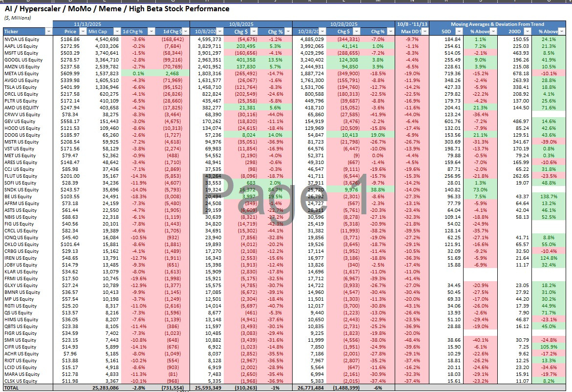Open % Above filter beside 50D
Screen dimensions: 572x392
[493, 32]
